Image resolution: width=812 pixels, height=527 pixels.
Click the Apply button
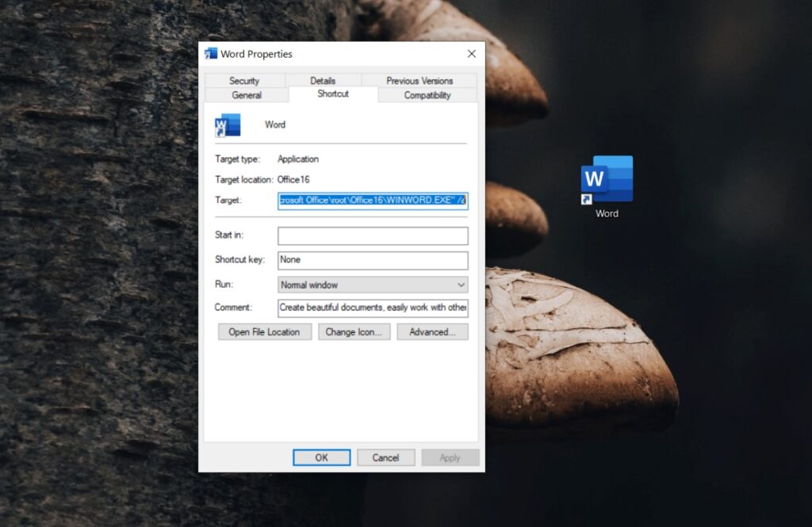(450, 457)
